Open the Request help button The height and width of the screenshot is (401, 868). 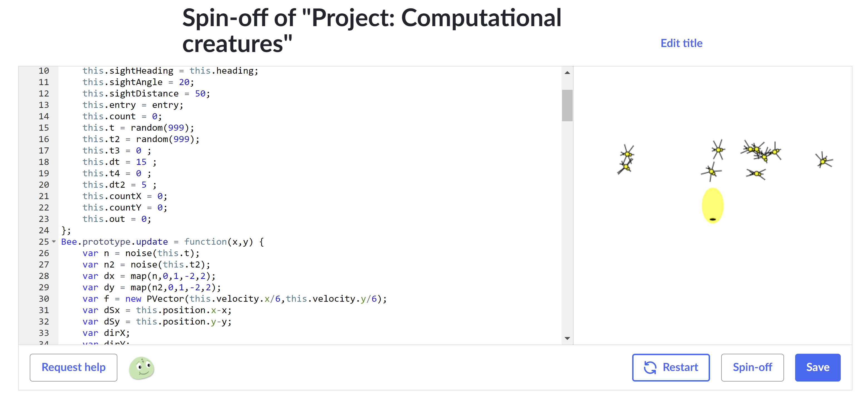click(x=73, y=367)
